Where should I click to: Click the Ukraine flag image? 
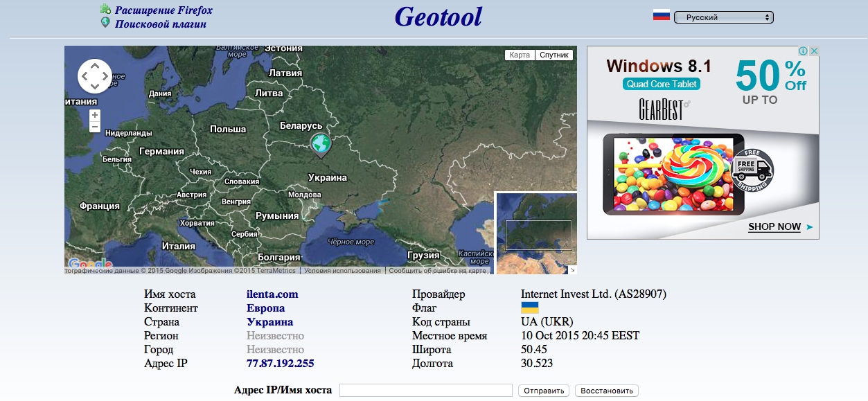529,308
